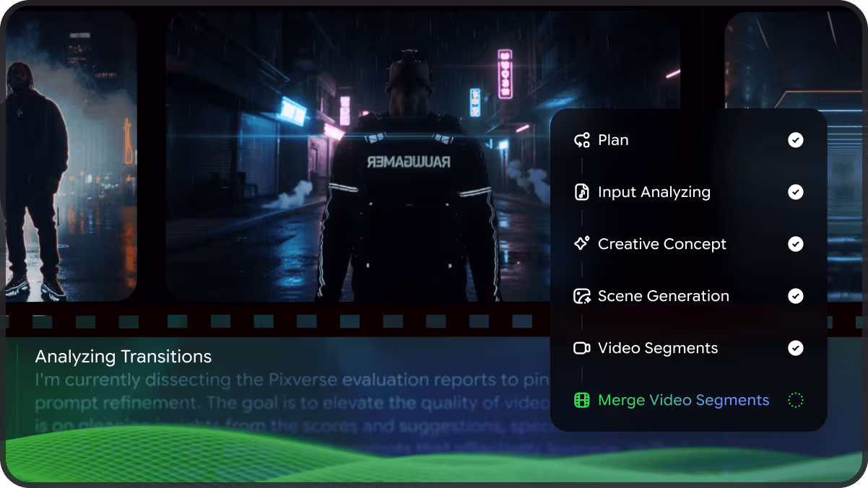Viewport: 868px width, 488px height.
Task: Click the Input Analyzing file icon
Action: [x=582, y=192]
